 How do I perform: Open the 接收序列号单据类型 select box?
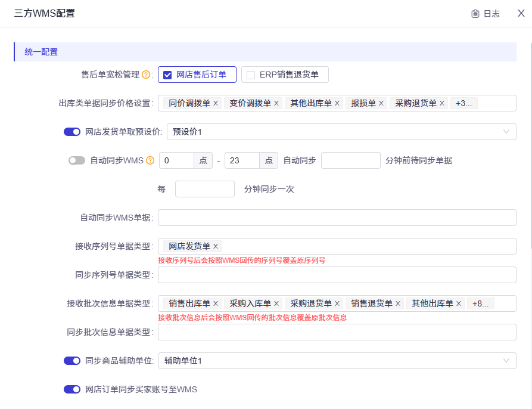(337, 246)
